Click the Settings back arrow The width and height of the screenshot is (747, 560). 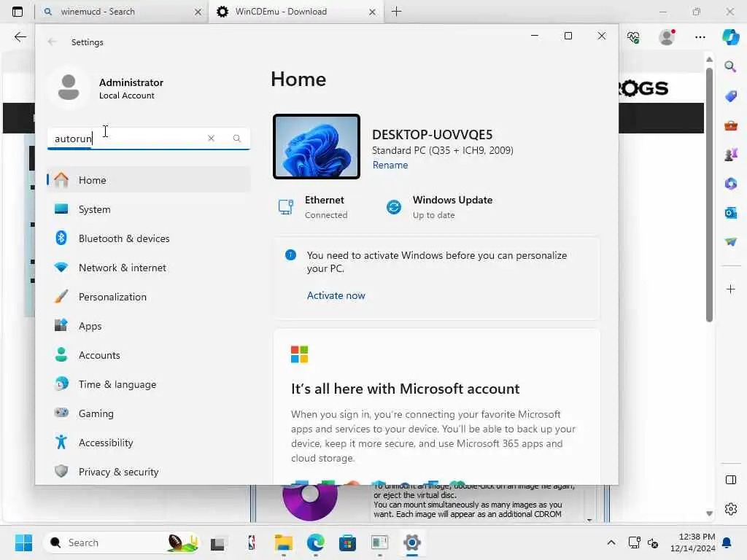click(52, 42)
